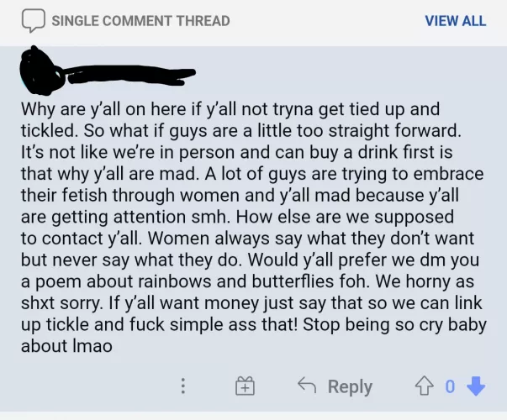Click the reply arrow icon
The height and width of the screenshot is (420, 507).
pyautogui.click(x=307, y=386)
